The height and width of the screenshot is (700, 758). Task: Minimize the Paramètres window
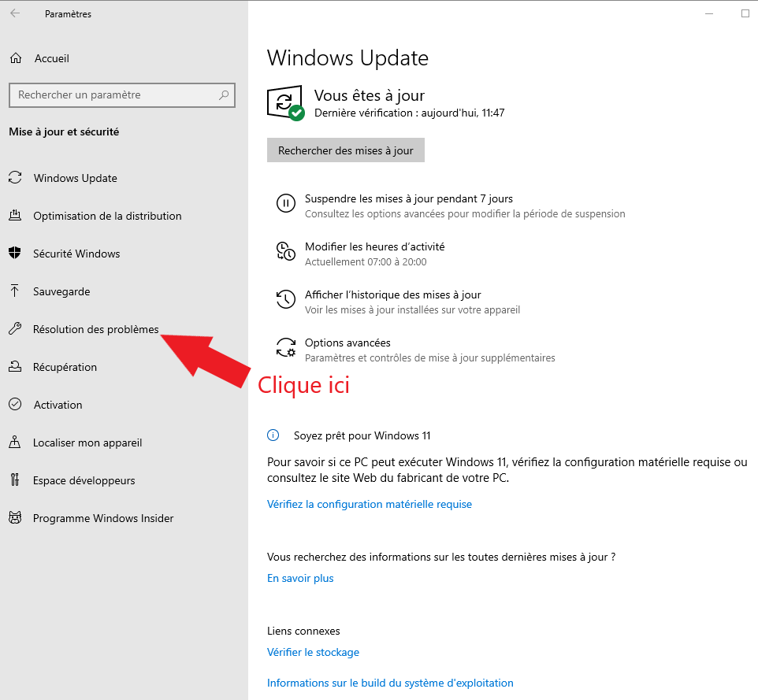(709, 13)
